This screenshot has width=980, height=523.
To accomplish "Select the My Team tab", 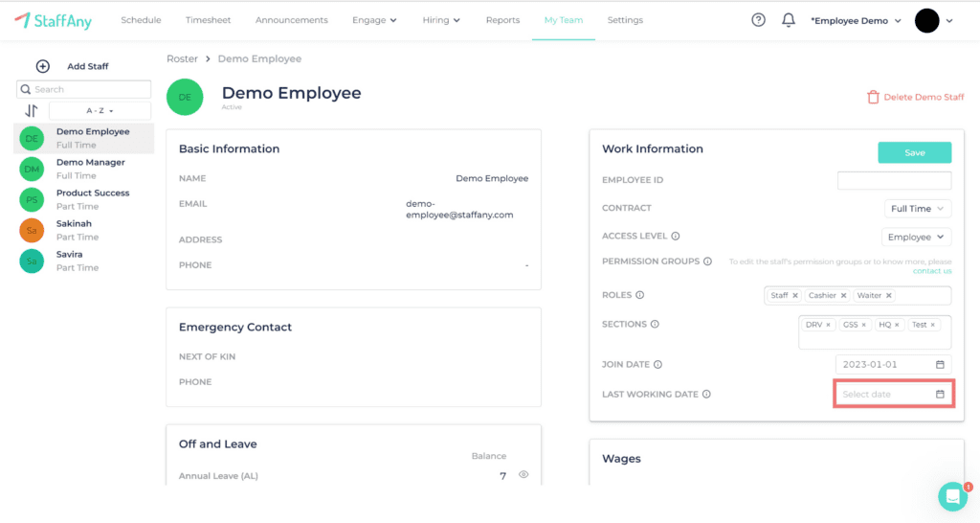I will tap(563, 20).
